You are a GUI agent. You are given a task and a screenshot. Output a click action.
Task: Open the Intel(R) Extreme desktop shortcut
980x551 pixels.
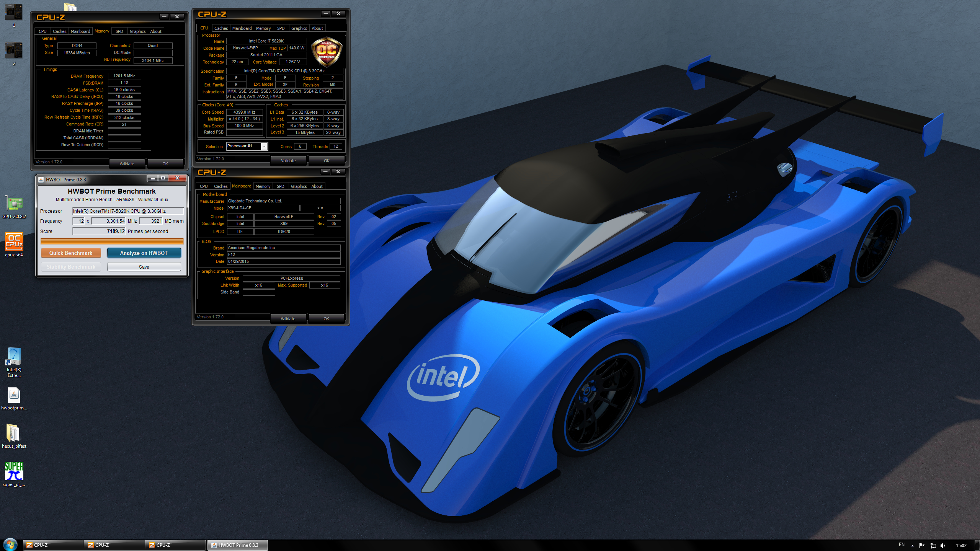pos(14,362)
